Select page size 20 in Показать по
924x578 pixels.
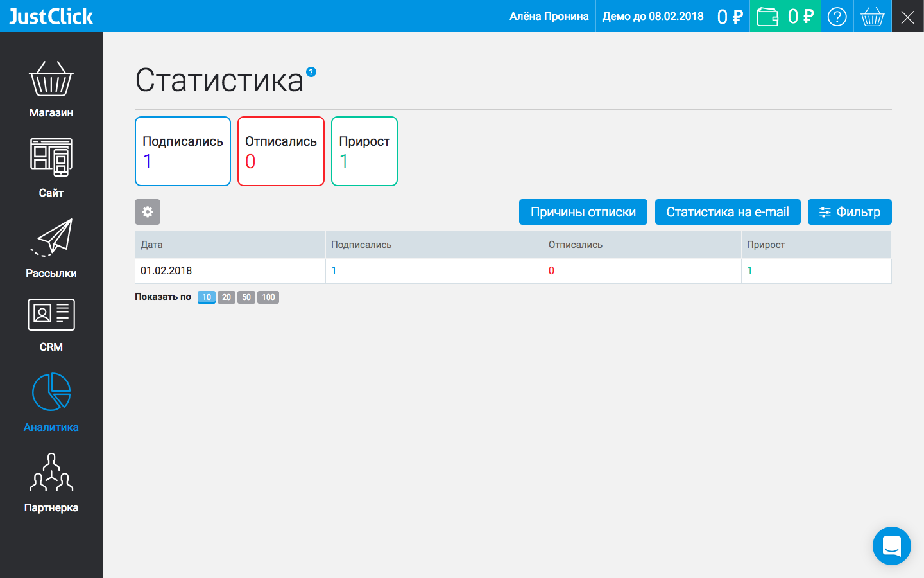pyautogui.click(x=226, y=297)
